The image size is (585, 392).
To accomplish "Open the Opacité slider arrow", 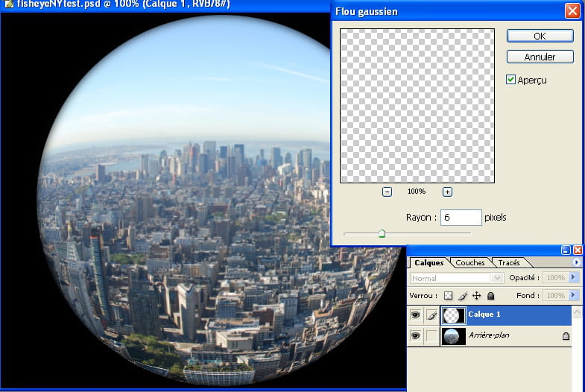I will click(573, 277).
